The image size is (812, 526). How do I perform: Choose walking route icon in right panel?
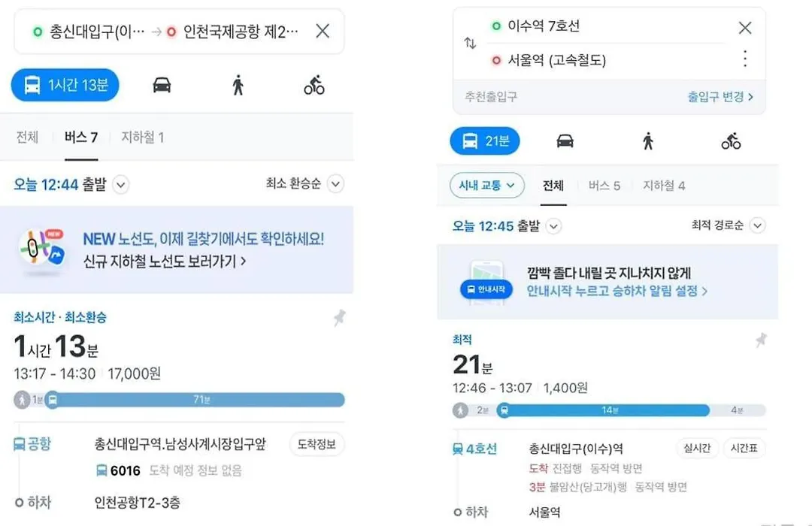tap(648, 141)
